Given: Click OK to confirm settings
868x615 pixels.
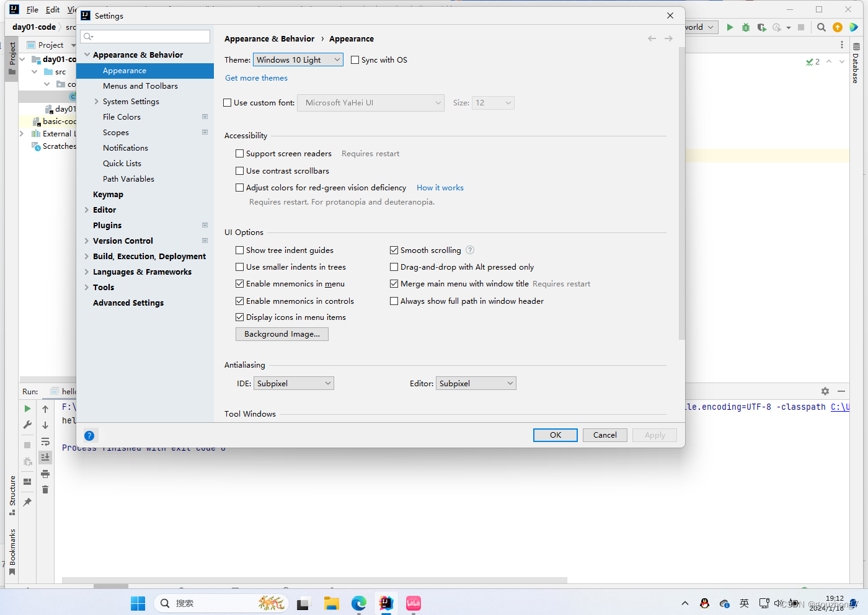Looking at the screenshot, I should (556, 435).
